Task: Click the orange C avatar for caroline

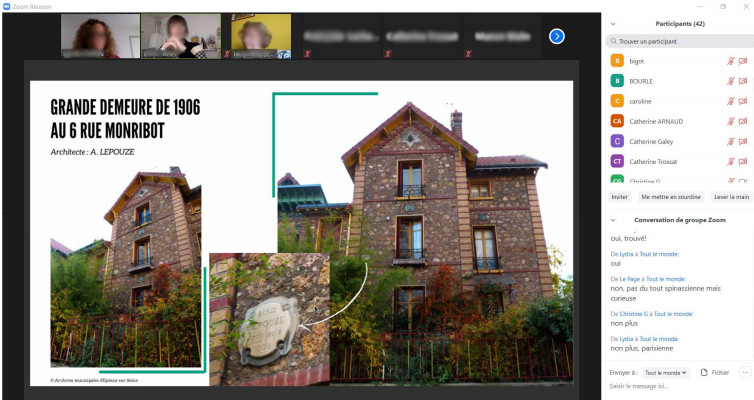Action: pos(617,101)
